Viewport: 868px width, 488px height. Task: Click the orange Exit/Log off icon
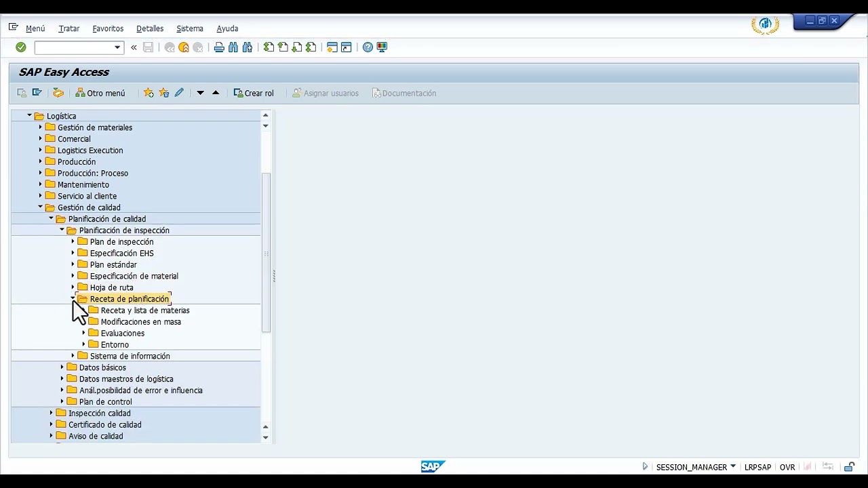point(184,47)
